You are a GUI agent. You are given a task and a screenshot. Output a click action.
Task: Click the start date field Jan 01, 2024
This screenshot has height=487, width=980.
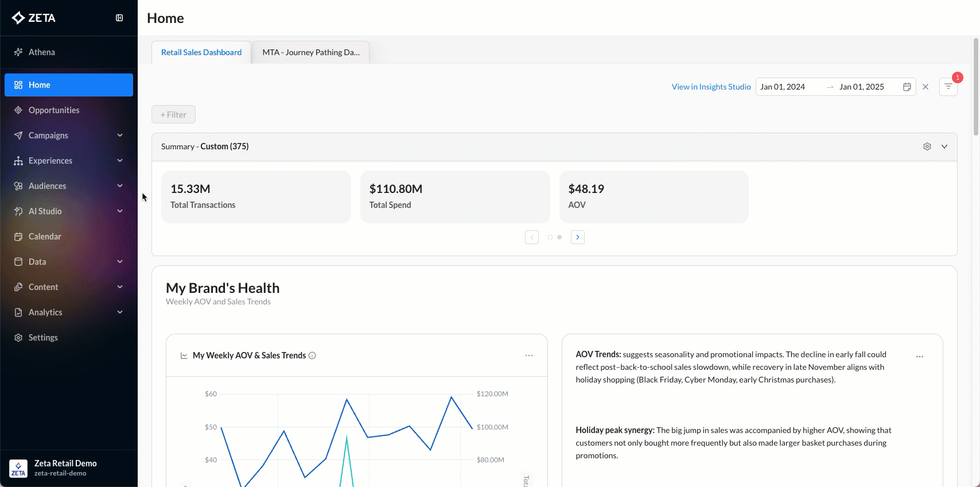click(783, 87)
